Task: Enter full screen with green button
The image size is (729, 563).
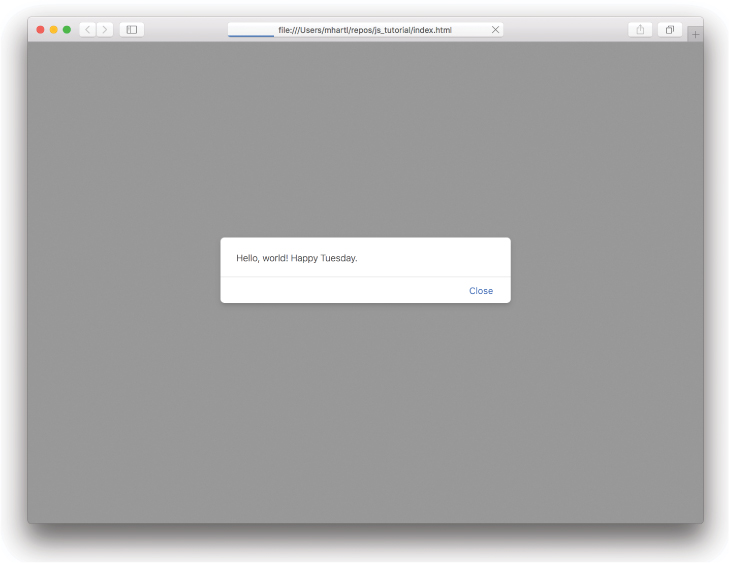Action: [67, 30]
